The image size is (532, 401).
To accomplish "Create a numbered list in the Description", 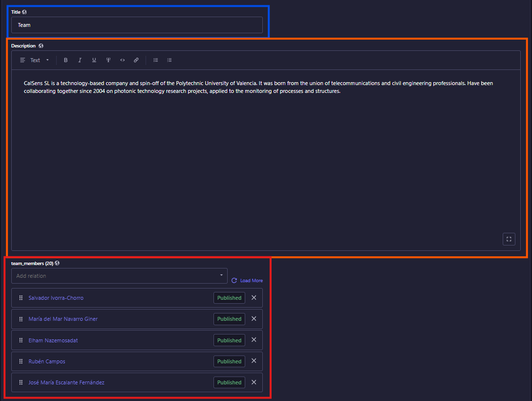I will point(170,60).
